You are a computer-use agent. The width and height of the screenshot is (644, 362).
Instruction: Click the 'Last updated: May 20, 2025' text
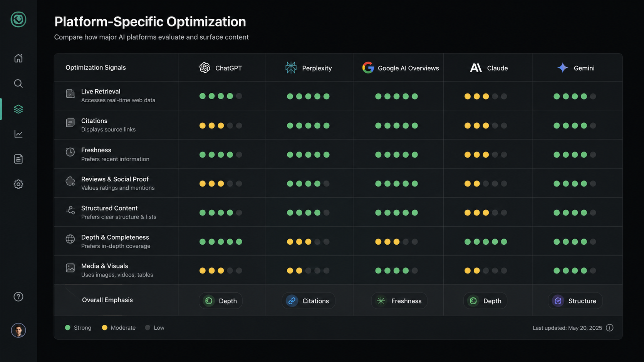click(567, 328)
